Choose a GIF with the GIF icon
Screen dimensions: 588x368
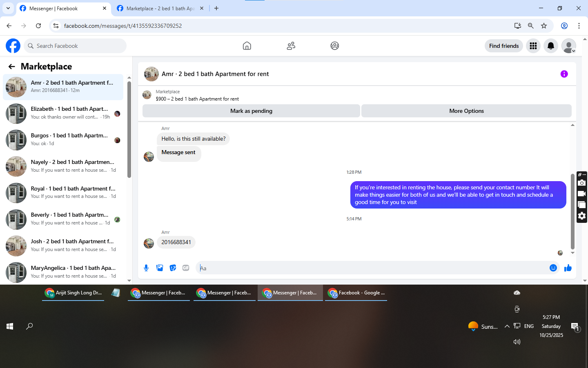click(186, 268)
